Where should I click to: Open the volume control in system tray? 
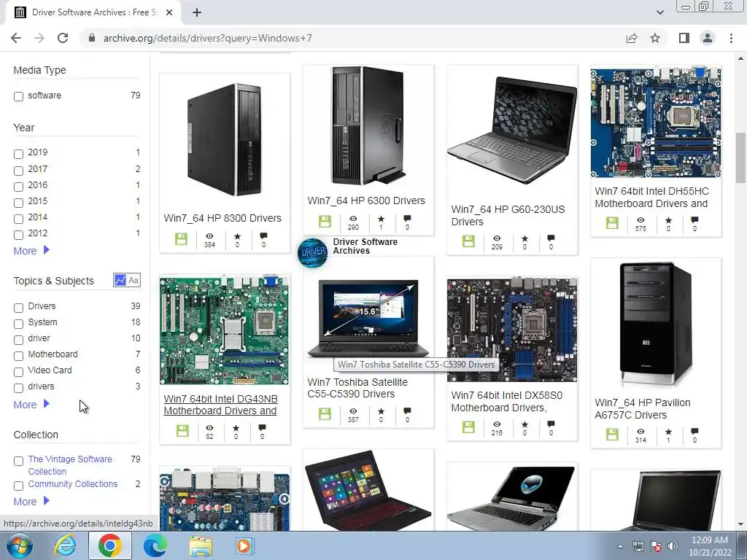pos(673,546)
